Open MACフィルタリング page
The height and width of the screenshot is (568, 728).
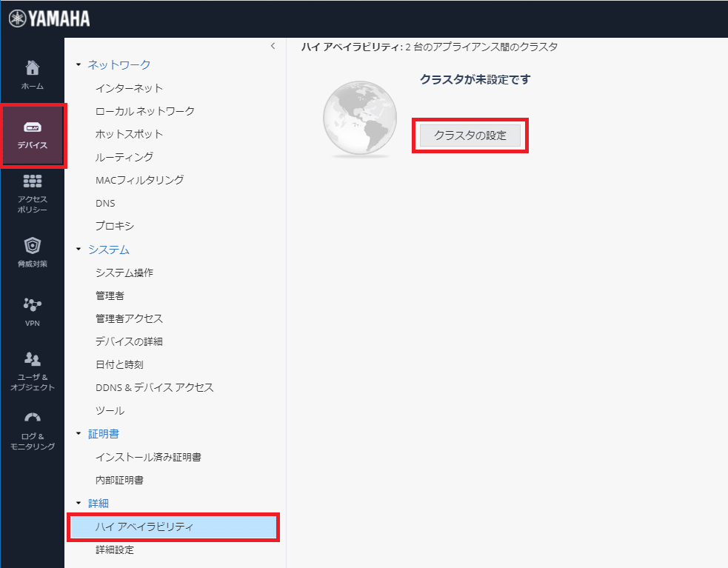(139, 180)
